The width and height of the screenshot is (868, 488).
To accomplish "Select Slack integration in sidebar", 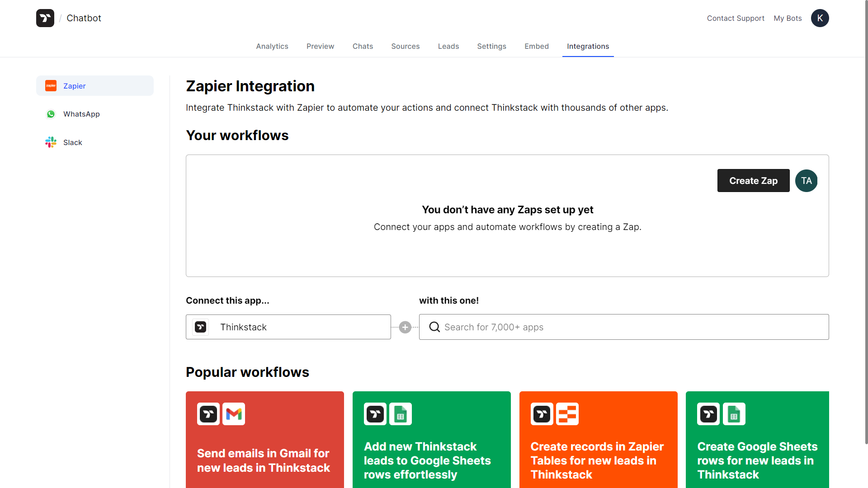I will [95, 142].
